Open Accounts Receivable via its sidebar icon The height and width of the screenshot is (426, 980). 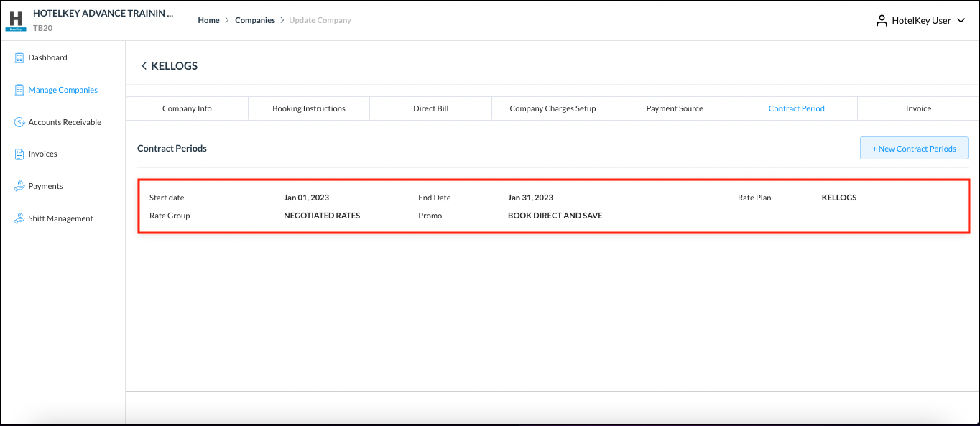(x=19, y=121)
